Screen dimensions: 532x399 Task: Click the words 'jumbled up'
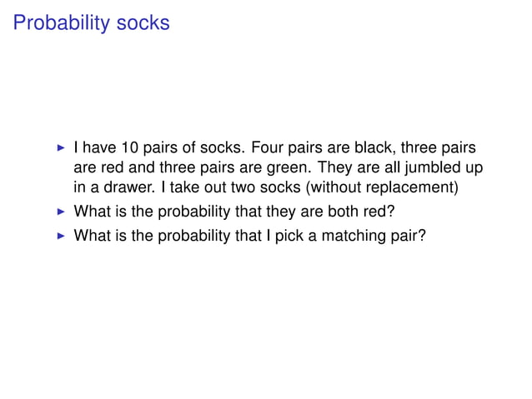[448, 167]
